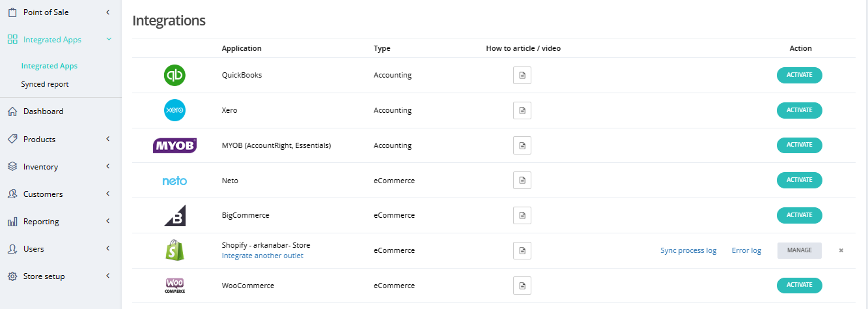868x309 pixels.
Task: Click Integrate another outlet link
Action: 262,256
